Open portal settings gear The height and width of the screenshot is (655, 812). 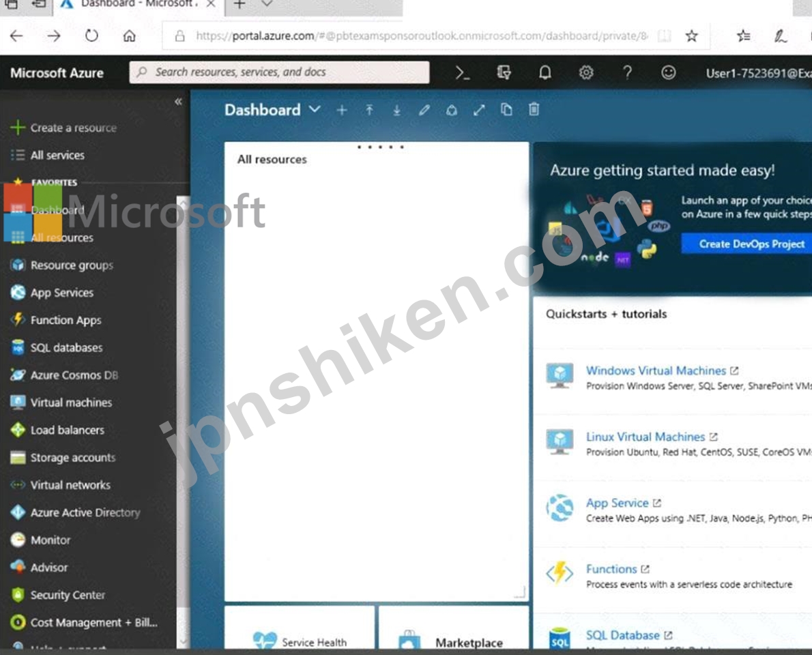coord(585,72)
